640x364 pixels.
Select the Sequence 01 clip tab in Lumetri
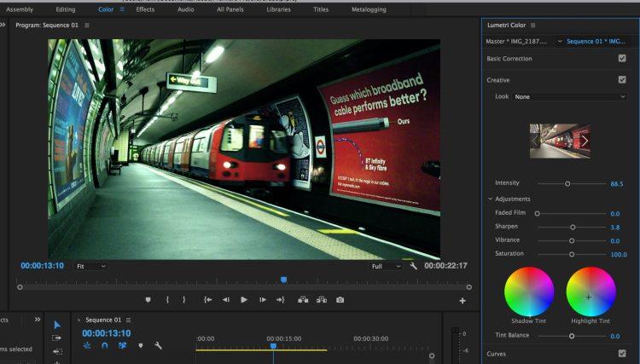[x=596, y=41]
